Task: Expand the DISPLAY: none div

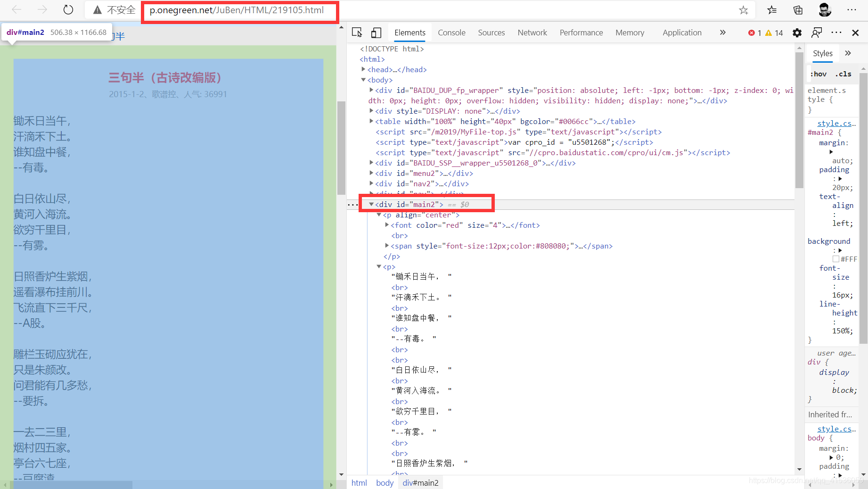Action: click(x=371, y=111)
